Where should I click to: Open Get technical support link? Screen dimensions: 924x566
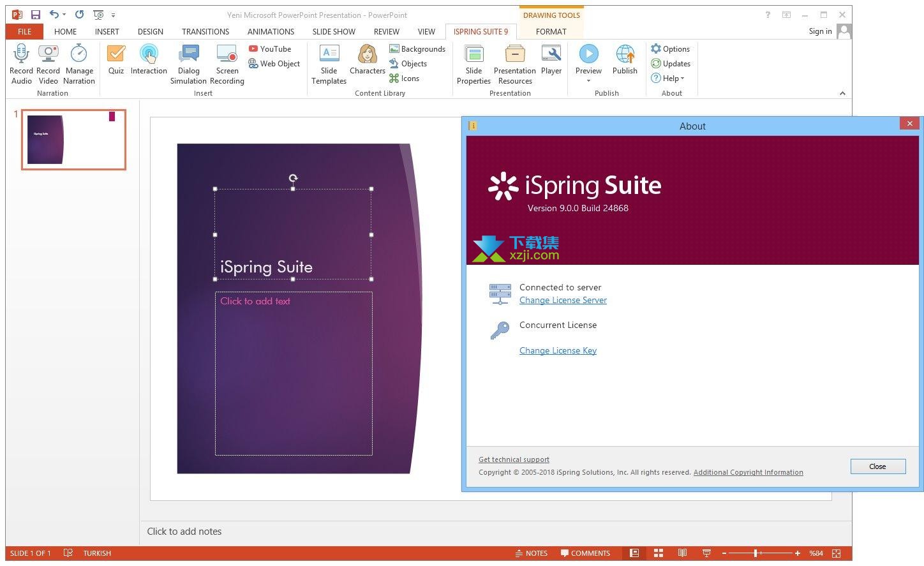click(x=514, y=459)
